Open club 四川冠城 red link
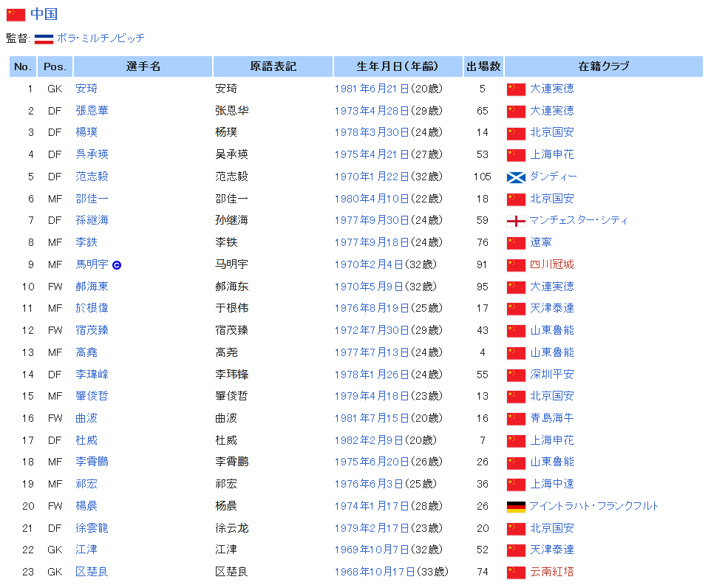The image size is (711, 588). click(x=552, y=264)
